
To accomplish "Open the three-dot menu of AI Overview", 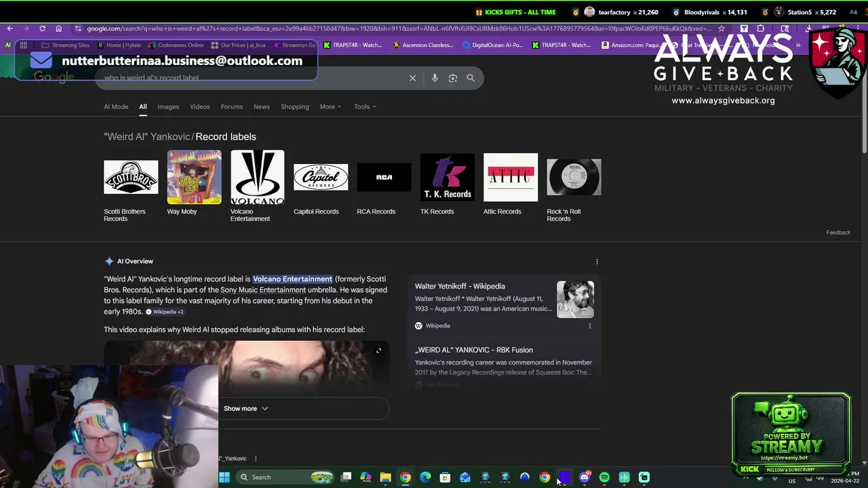I will 597,262.
